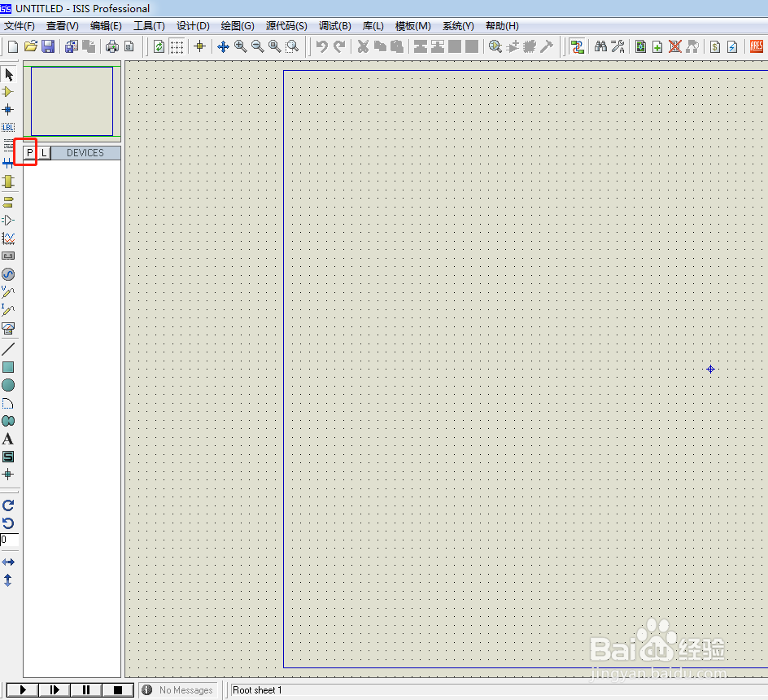The image size is (768, 700).
Task: Open the 调试(B) menu
Action: [335, 26]
